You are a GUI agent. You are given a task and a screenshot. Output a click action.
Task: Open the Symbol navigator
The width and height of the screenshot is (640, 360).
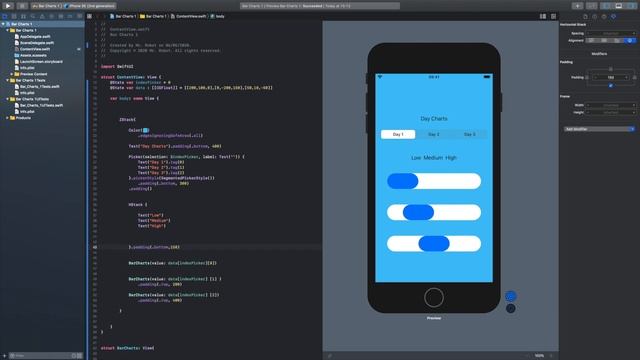coord(23,16)
